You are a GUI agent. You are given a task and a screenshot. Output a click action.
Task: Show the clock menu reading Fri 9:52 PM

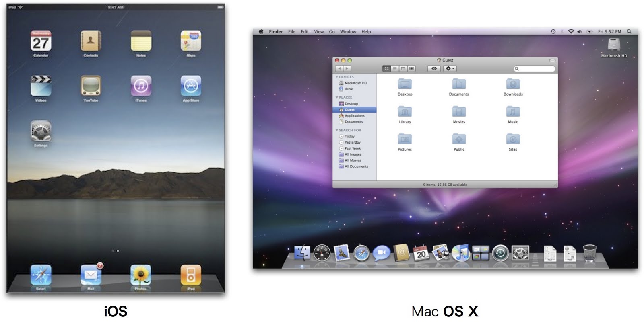tap(609, 31)
